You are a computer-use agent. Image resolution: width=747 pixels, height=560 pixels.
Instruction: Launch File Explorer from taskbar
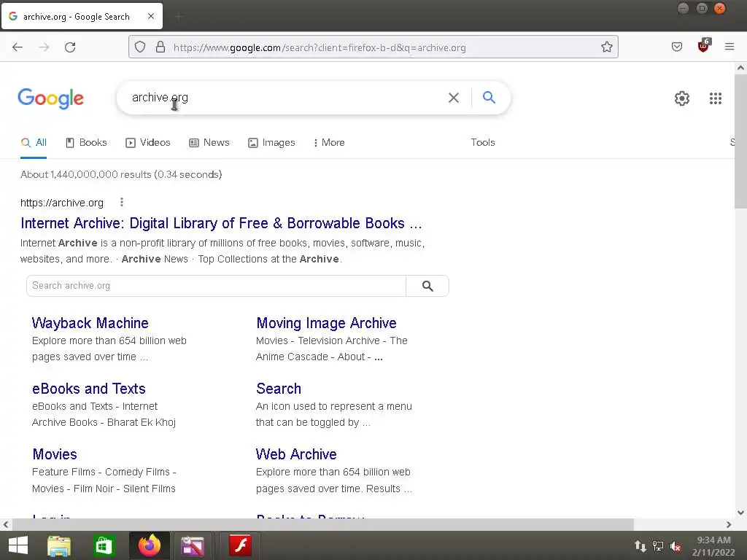[59, 545]
